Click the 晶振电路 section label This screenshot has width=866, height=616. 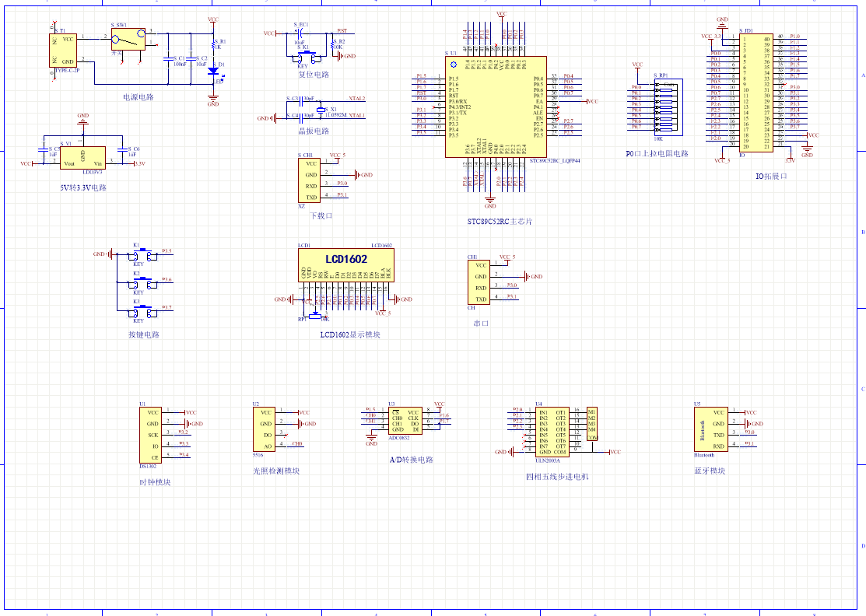click(314, 131)
